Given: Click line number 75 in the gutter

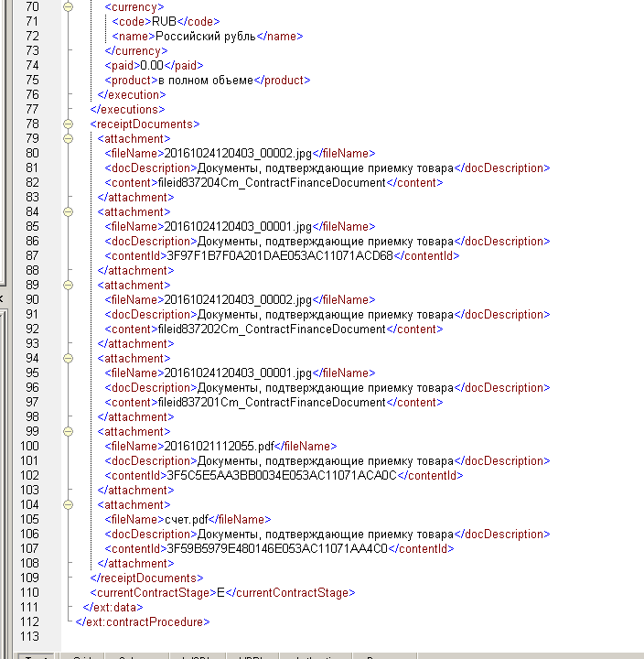Looking at the screenshot, I should (32, 81).
